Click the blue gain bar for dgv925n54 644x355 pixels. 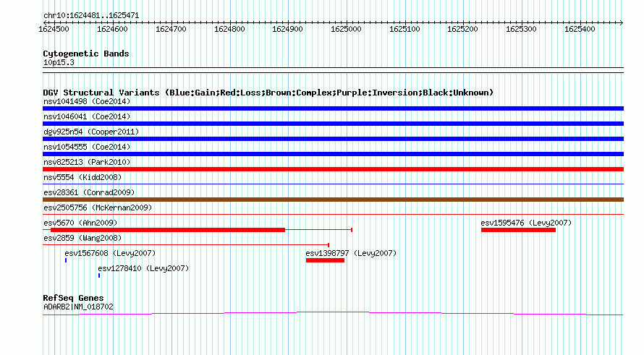[x=333, y=139]
